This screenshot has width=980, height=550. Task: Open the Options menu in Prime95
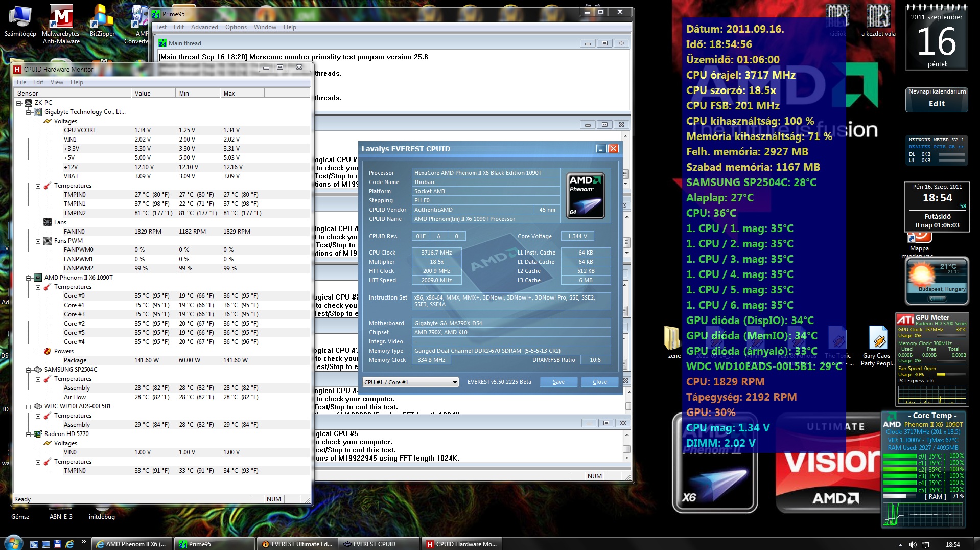pyautogui.click(x=236, y=27)
